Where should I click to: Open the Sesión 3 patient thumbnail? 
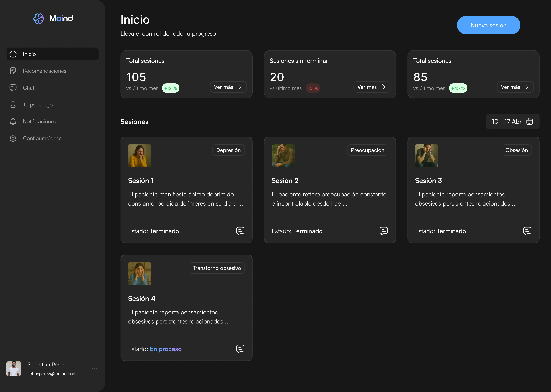(x=427, y=156)
